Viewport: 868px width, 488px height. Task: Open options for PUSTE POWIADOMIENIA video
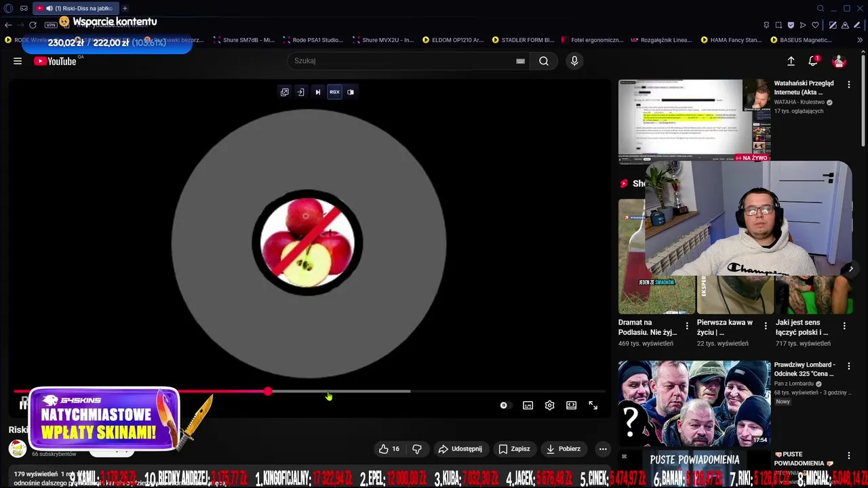point(848,456)
